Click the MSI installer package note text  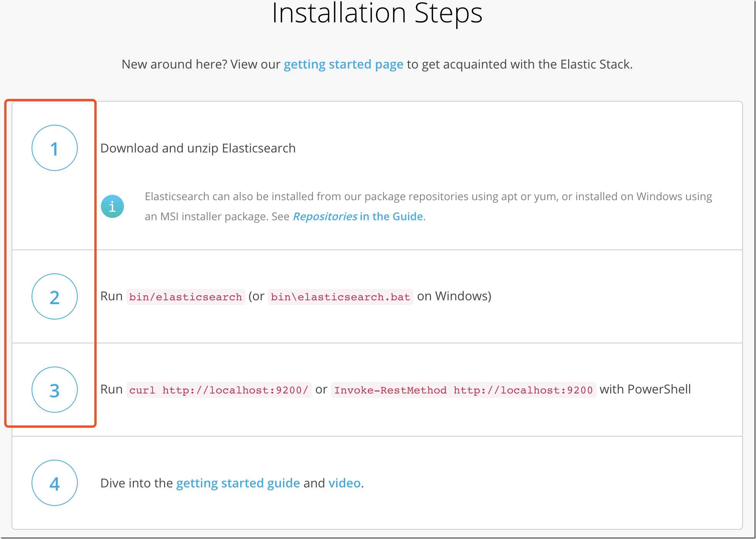pyautogui.click(x=428, y=206)
